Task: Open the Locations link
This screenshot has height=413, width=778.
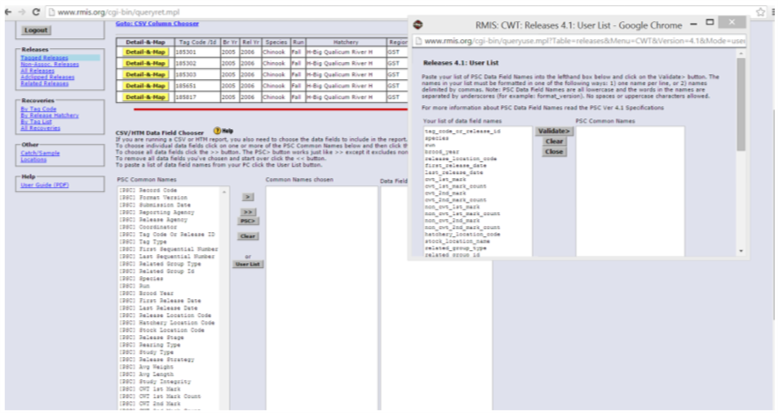Action: 34,159
